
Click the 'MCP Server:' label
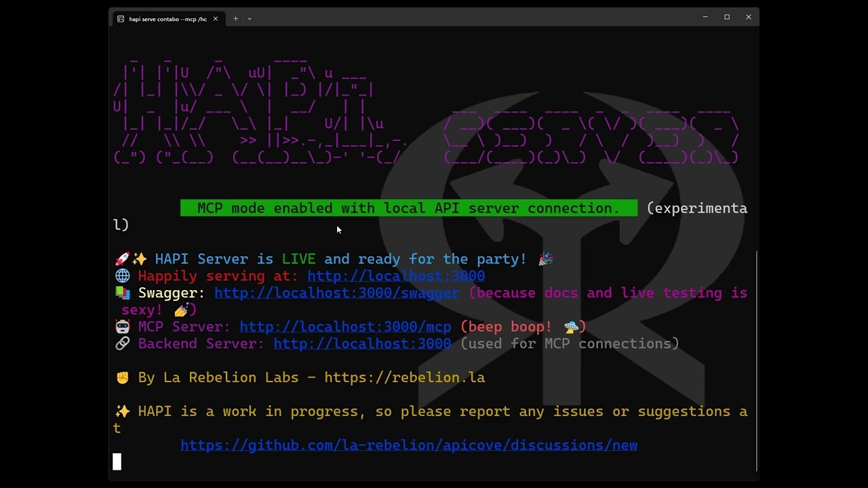pos(184,327)
